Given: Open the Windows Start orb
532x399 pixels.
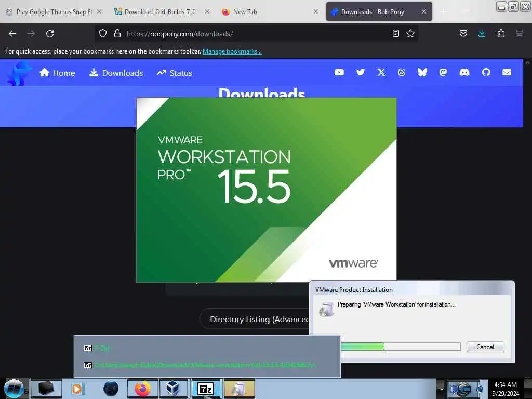Looking at the screenshot, I should tap(14, 389).
